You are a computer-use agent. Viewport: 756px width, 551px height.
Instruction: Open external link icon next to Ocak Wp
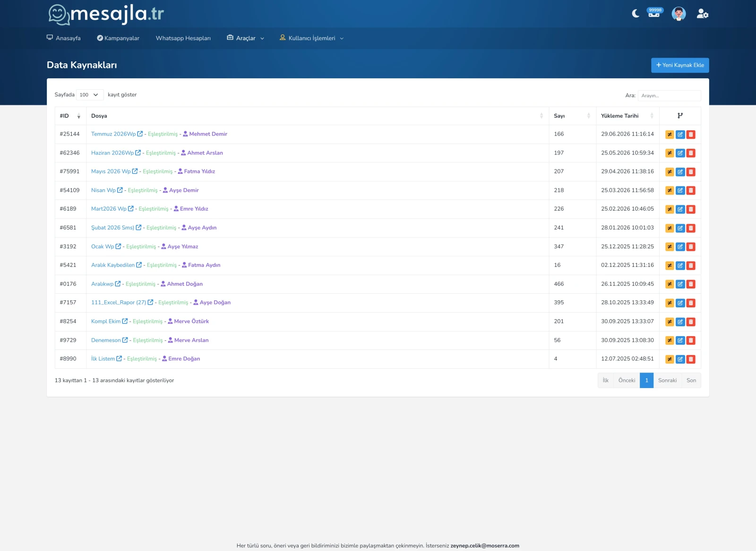pos(118,246)
